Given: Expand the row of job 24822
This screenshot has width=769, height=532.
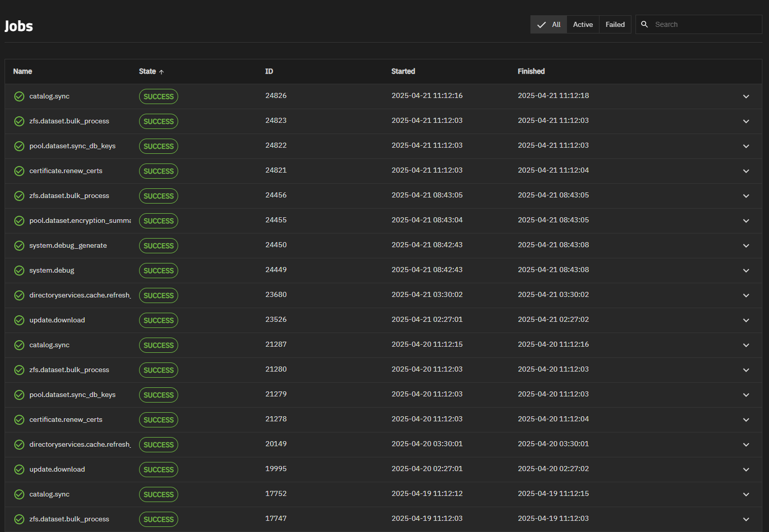Looking at the screenshot, I should point(746,146).
